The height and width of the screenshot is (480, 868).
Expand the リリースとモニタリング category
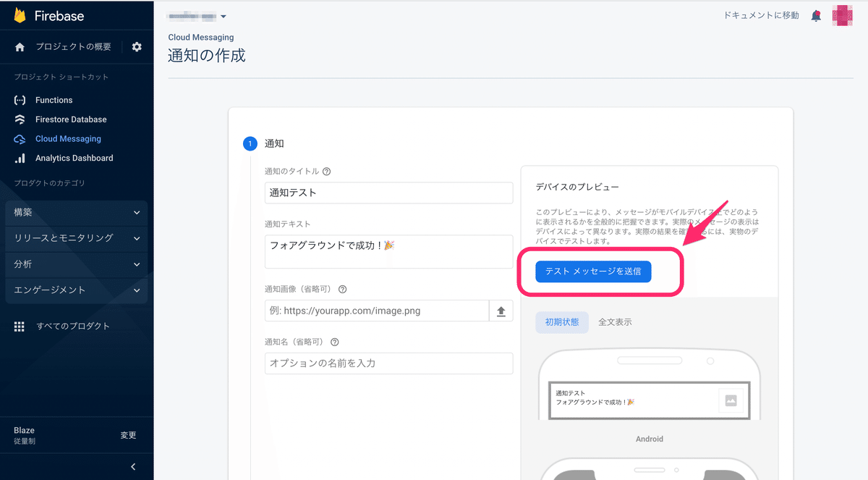[76, 238]
